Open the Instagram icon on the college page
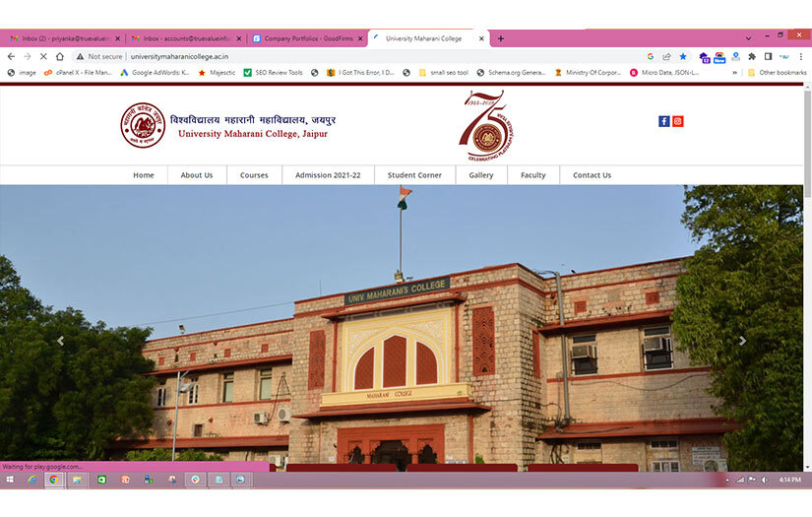This screenshot has width=812, height=517. pyautogui.click(x=678, y=121)
